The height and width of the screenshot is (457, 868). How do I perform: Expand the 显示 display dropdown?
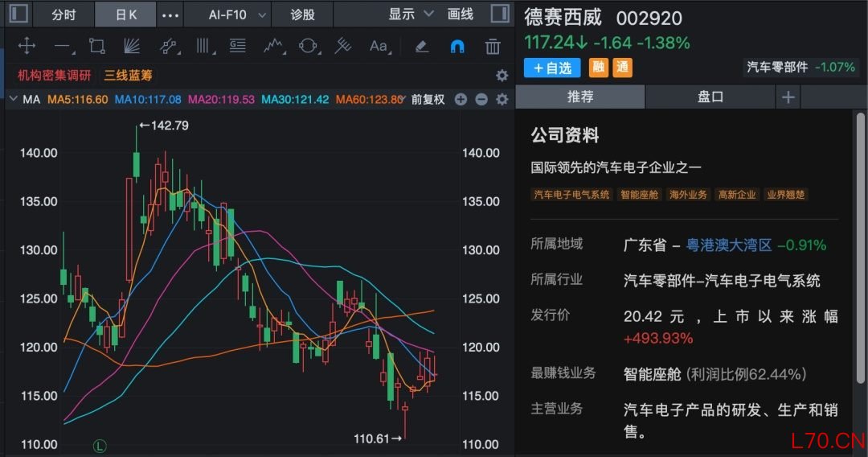coord(411,14)
